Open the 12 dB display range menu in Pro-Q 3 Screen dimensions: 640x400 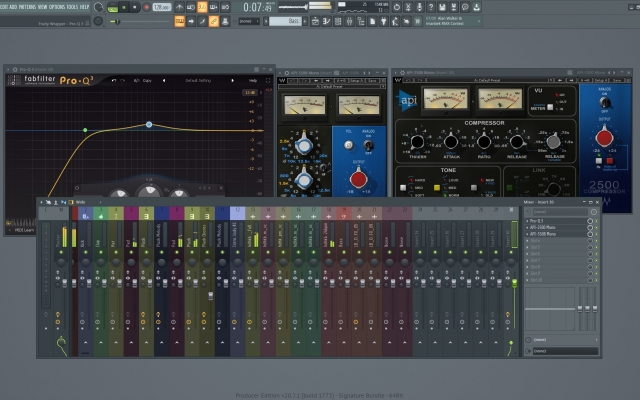pyautogui.click(x=249, y=93)
